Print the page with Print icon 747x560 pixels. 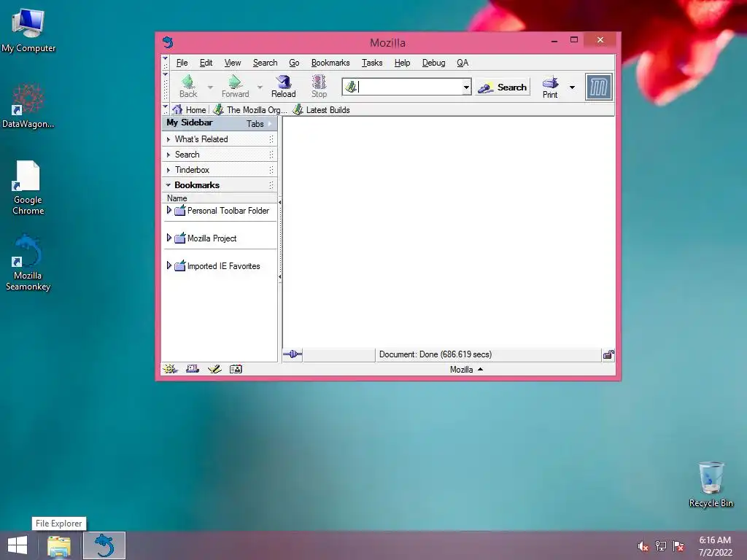coord(550,87)
